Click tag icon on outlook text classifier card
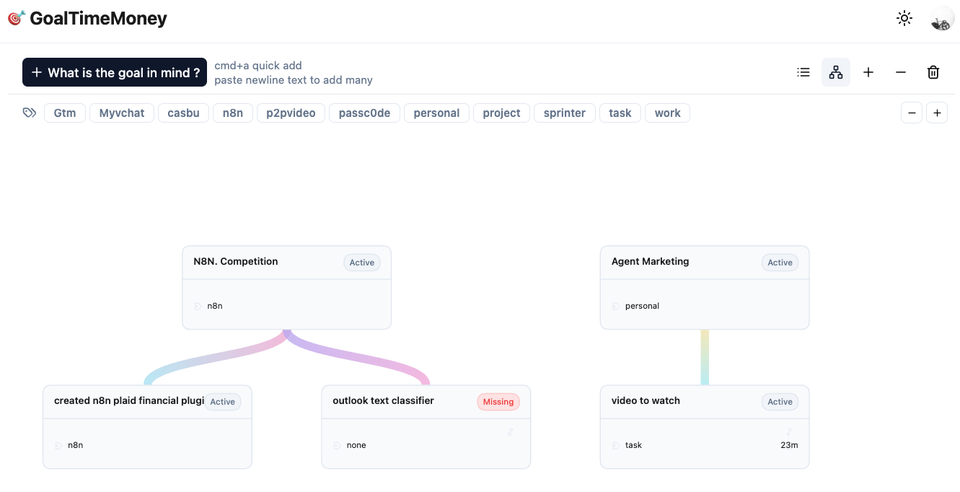Viewport: 960px width, 492px height. coord(337,445)
